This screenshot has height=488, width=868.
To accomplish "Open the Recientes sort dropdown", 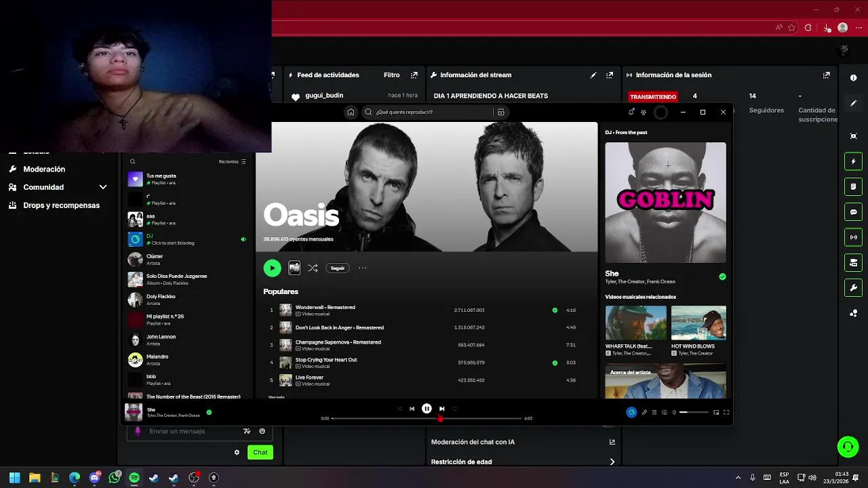I will click(x=233, y=161).
